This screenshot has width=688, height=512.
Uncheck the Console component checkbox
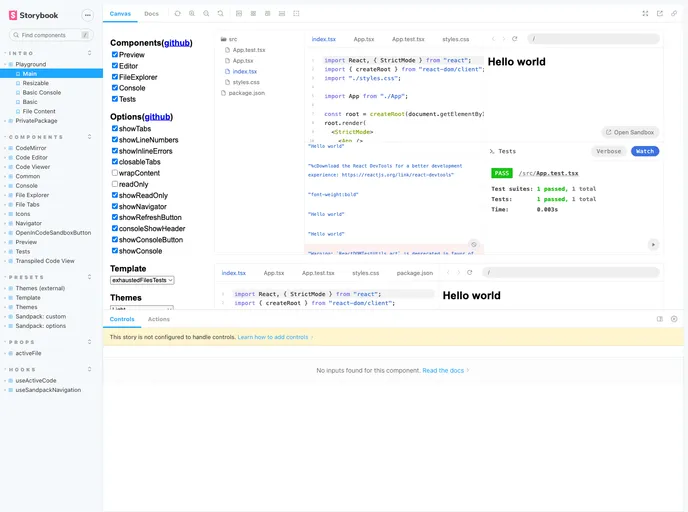[x=115, y=88]
